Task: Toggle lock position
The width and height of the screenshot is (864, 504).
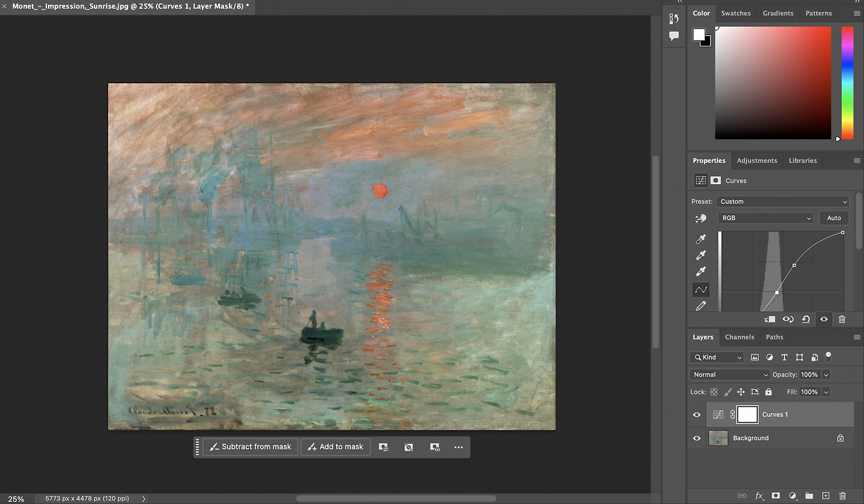Action: [741, 392]
